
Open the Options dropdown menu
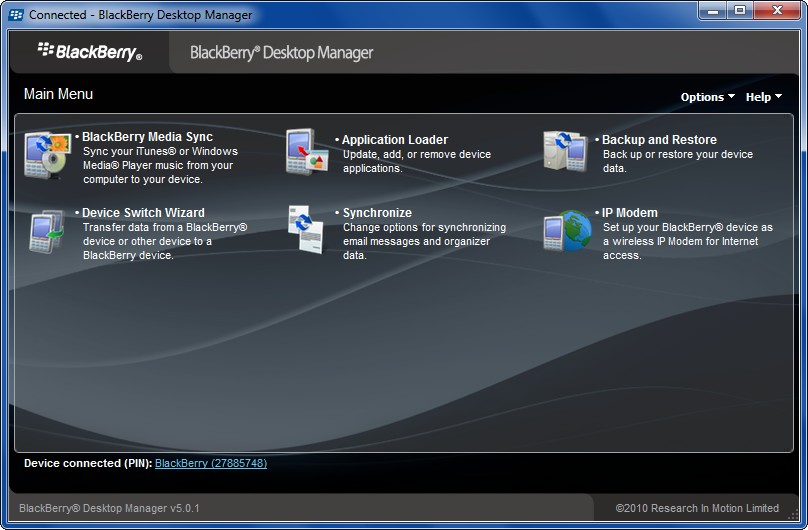(708, 97)
